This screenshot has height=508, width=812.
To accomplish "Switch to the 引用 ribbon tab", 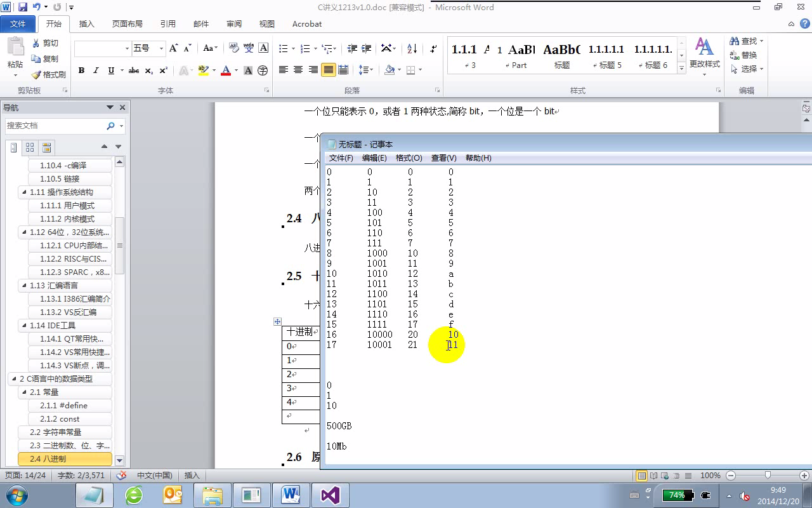I will [x=168, y=24].
